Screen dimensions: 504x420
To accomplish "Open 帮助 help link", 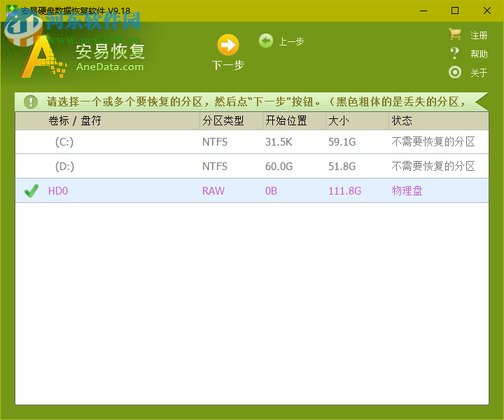I will (x=479, y=54).
